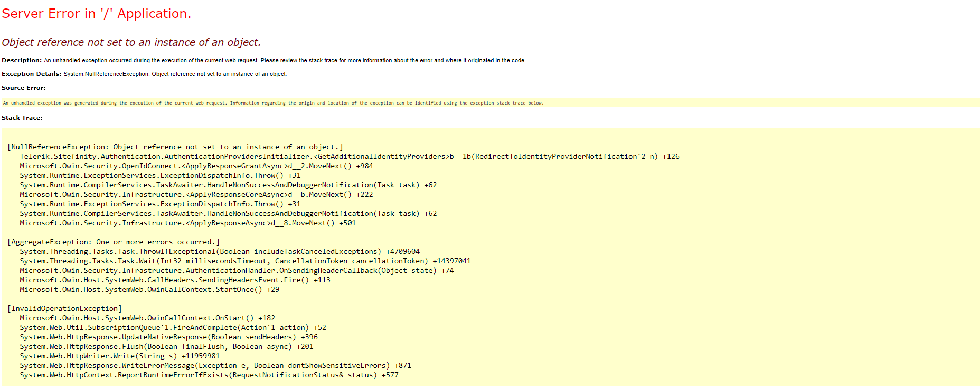This screenshot has width=980, height=388.
Task: Click the SubscriptionQueue FireAndComplete +52 line
Action: coord(173,328)
